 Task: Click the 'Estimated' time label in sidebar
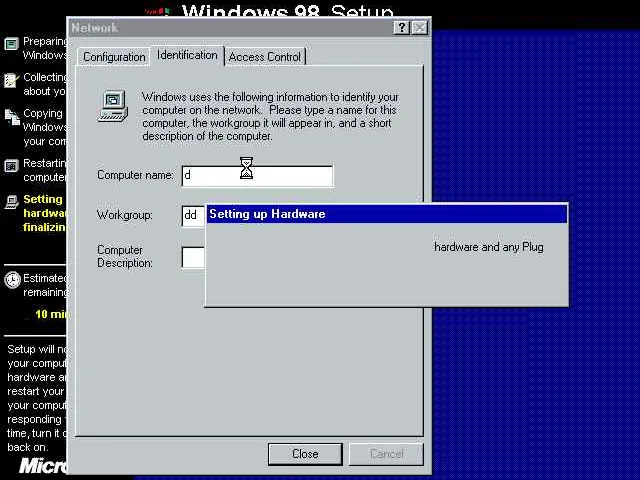(45, 278)
